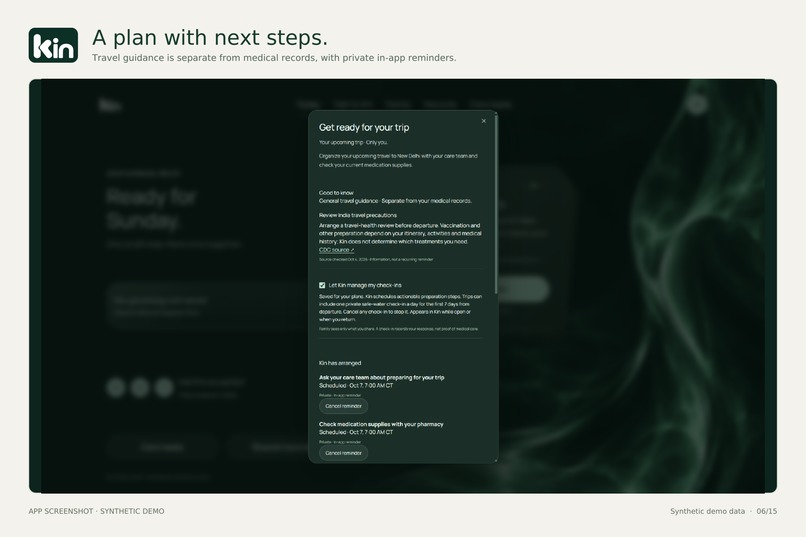Select 'Ask your care team about preparing' item
The image size is (806, 537).
click(381, 377)
